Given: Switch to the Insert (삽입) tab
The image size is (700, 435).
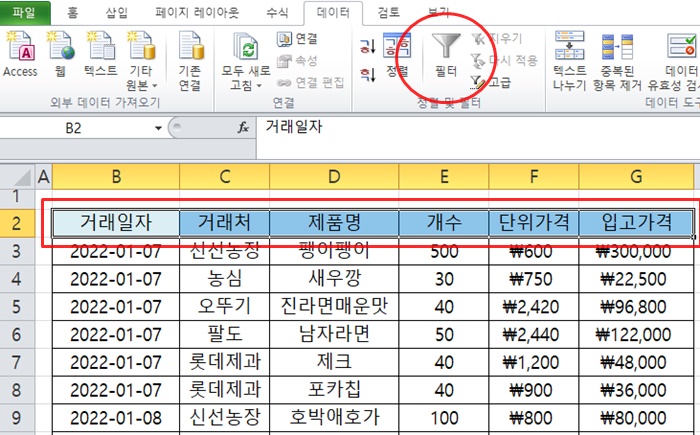Looking at the screenshot, I should (117, 13).
